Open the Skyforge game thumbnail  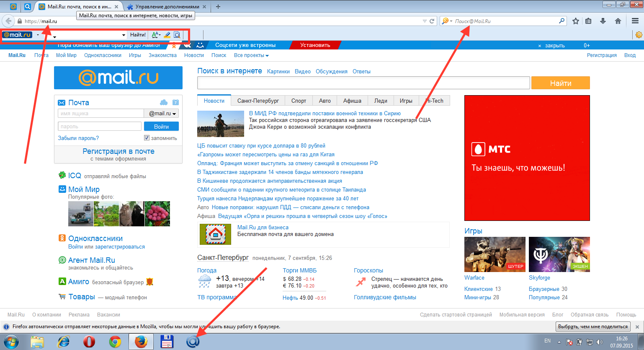(x=559, y=254)
